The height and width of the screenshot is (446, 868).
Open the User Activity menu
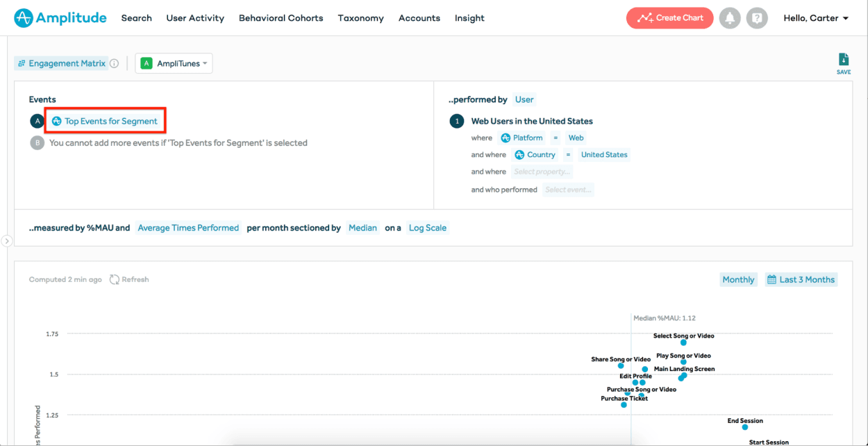[195, 18]
